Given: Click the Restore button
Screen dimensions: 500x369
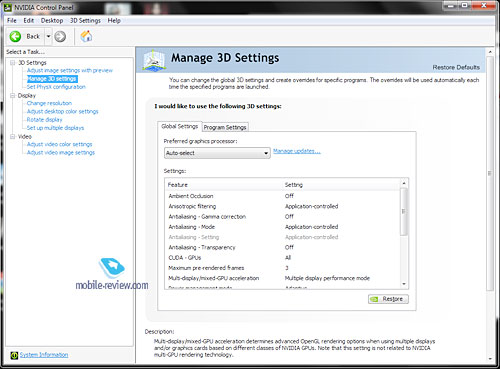Looking at the screenshot, I should 388,299.
